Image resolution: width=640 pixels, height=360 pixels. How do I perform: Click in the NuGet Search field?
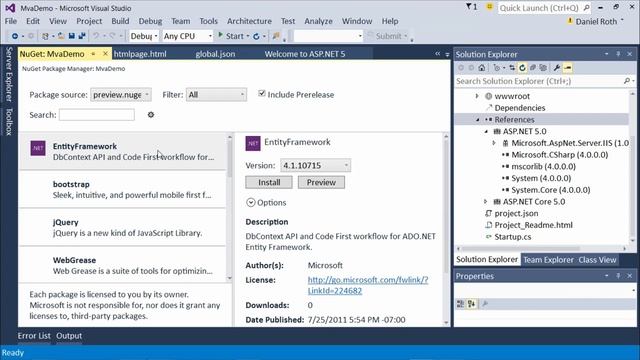tap(97, 115)
